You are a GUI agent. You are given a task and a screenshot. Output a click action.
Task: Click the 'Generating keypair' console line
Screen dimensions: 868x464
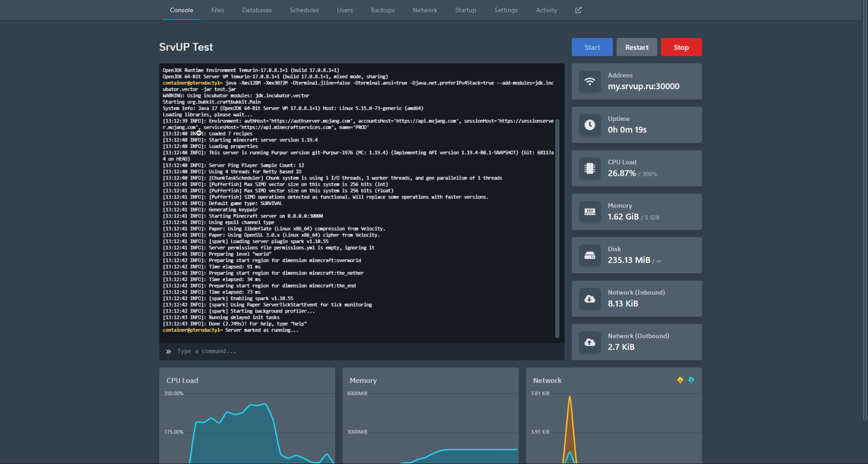click(210, 210)
